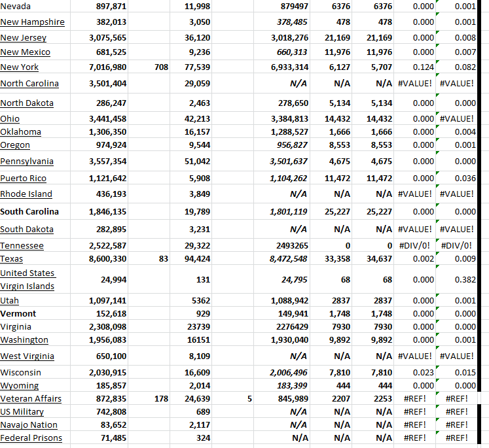This screenshot has width=489, height=448.
Task: Select the bold Vermont cell
Action: tap(18, 313)
